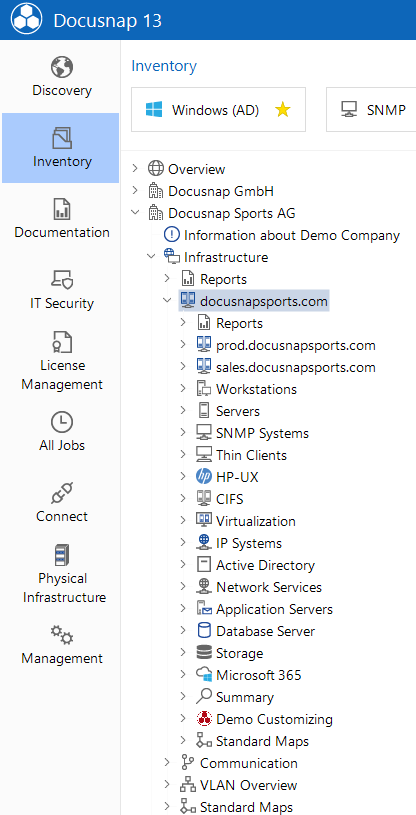This screenshot has height=815, width=416.
Task: Click the Database Server cylinder icon
Action: [204, 630]
